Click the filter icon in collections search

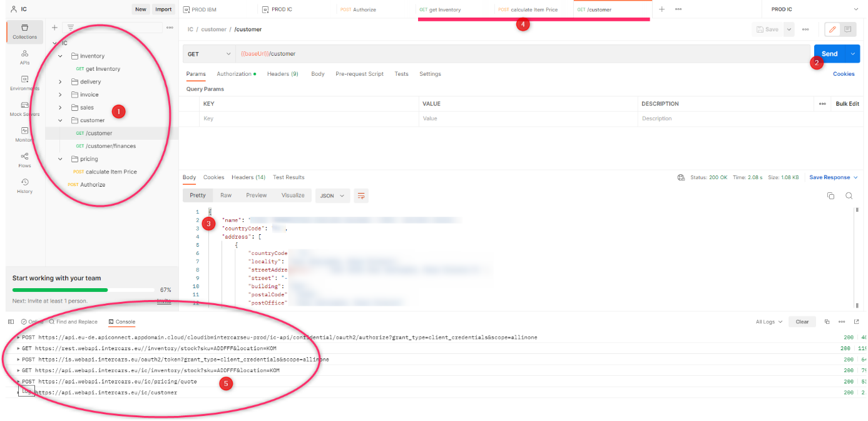[70, 28]
